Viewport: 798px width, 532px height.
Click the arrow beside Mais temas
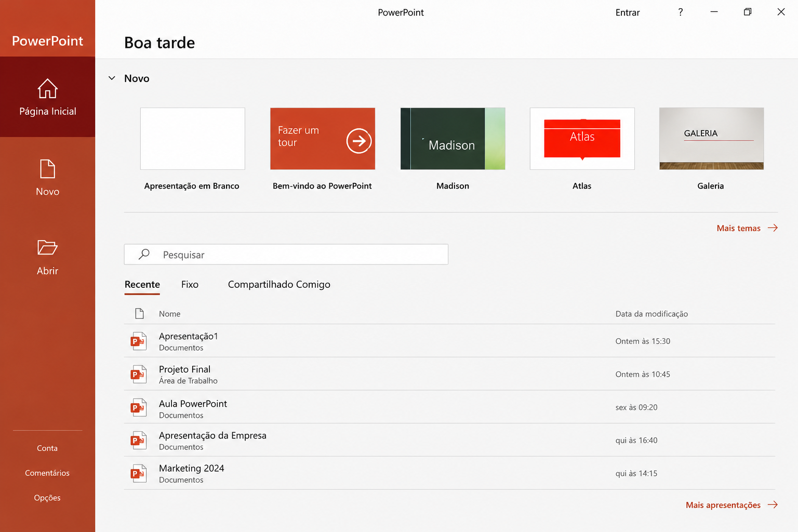tap(773, 228)
